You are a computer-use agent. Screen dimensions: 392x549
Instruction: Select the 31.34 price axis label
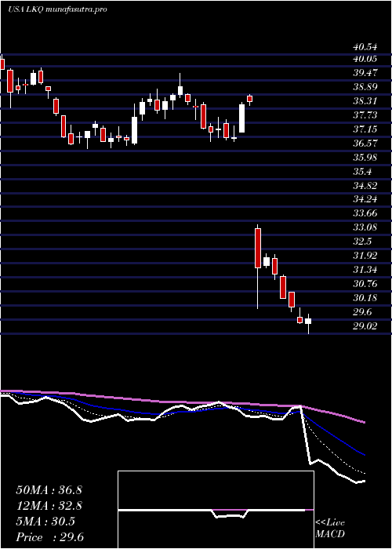(365, 270)
